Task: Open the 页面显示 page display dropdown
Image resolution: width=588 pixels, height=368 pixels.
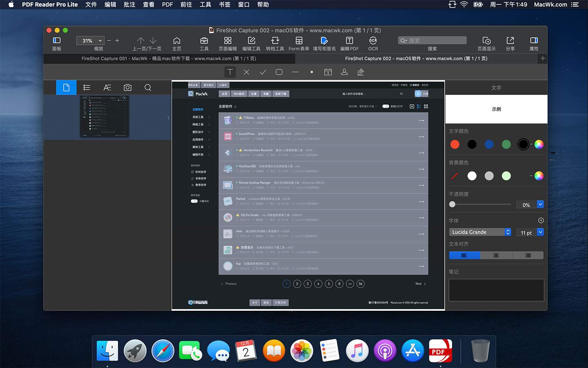Action: [x=486, y=40]
